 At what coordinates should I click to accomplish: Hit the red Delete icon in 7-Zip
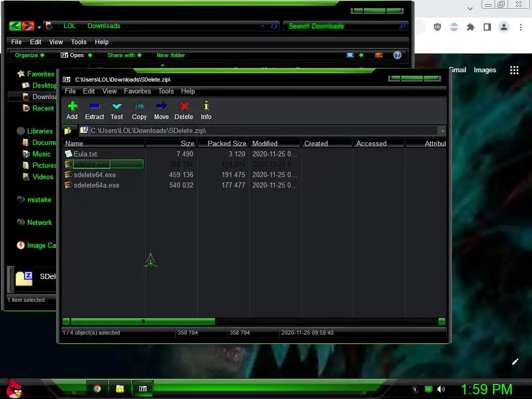pos(184,111)
